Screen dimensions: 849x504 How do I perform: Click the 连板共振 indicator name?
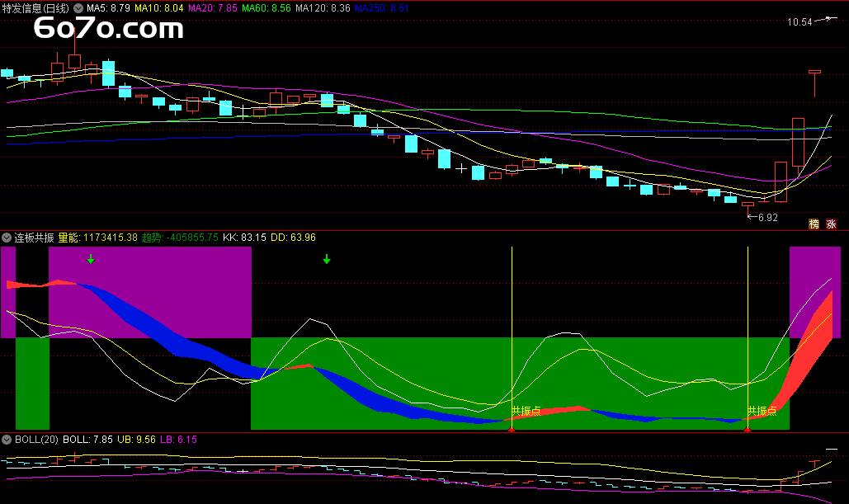coord(34,238)
